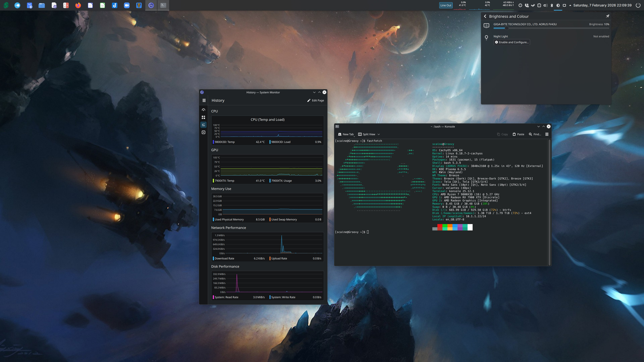Launch the text editor document-pencil icon

[x=54, y=5]
